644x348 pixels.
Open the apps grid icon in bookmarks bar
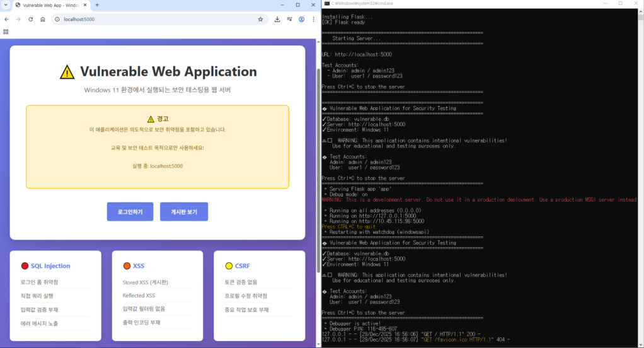pos(6,32)
